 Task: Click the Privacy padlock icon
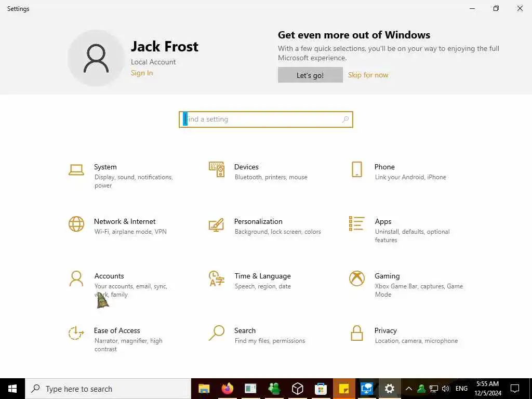[357, 333]
